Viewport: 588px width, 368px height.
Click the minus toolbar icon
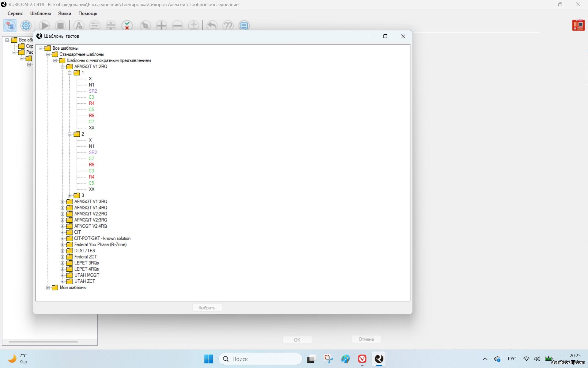pyautogui.click(x=177, y=25)
